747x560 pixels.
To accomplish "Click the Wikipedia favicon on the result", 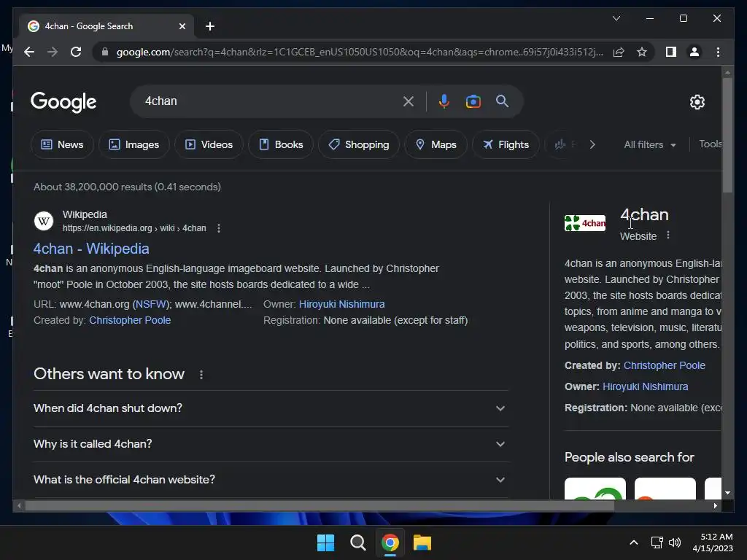I will point(43,221).
